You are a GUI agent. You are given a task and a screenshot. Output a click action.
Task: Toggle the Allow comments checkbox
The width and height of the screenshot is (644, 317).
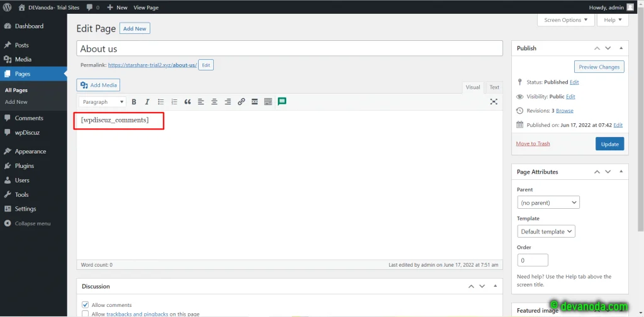point(86,304)
